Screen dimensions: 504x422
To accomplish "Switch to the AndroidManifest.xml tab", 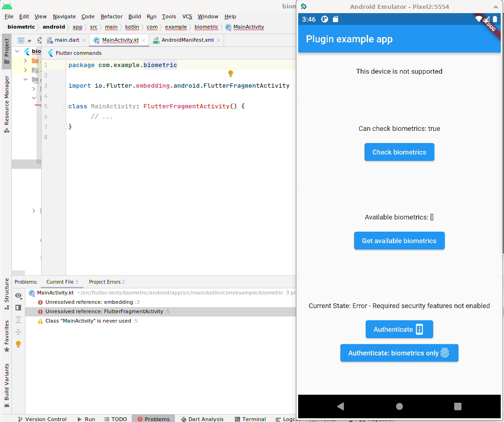I will 187,40.
